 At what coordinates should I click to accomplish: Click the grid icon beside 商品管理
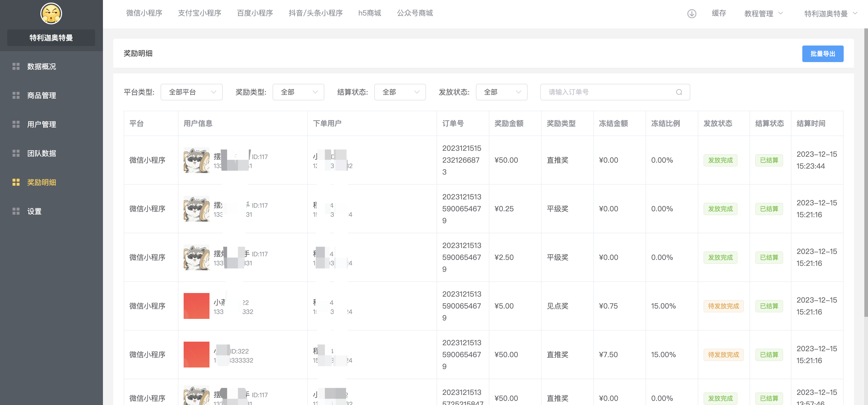click(16, 95)
